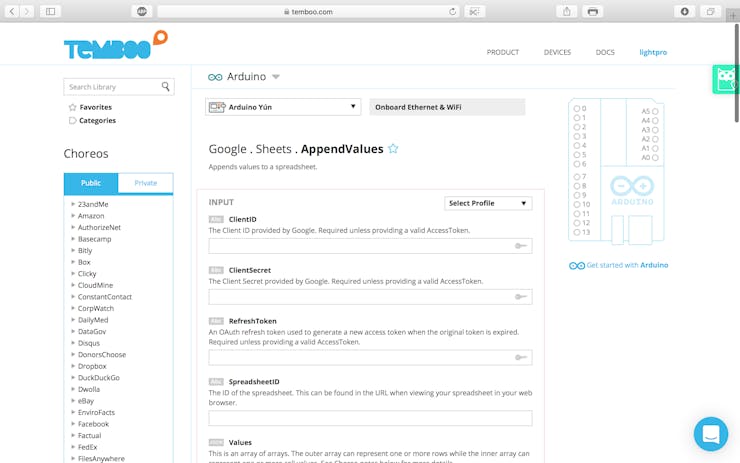The image size is (740, 463).
Task: Open the lightpro account menu
Action: tap(653, 52)
